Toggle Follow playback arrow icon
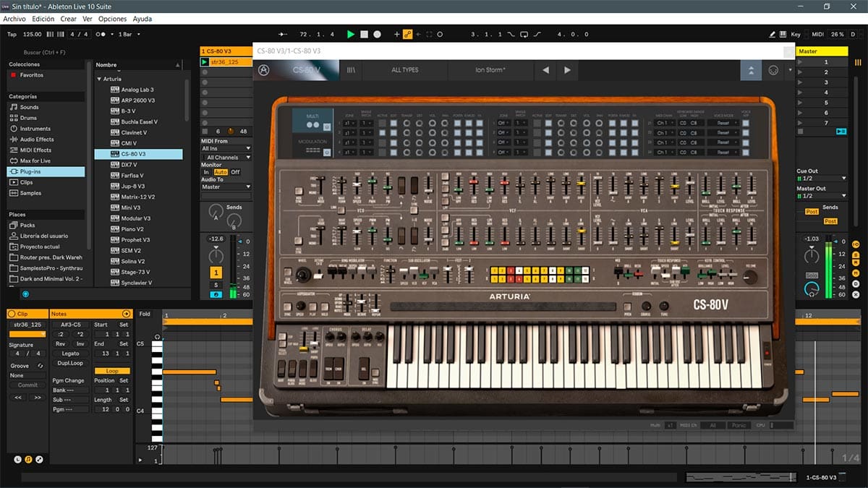Screen dimensions: 868x488 pos(284,34)
